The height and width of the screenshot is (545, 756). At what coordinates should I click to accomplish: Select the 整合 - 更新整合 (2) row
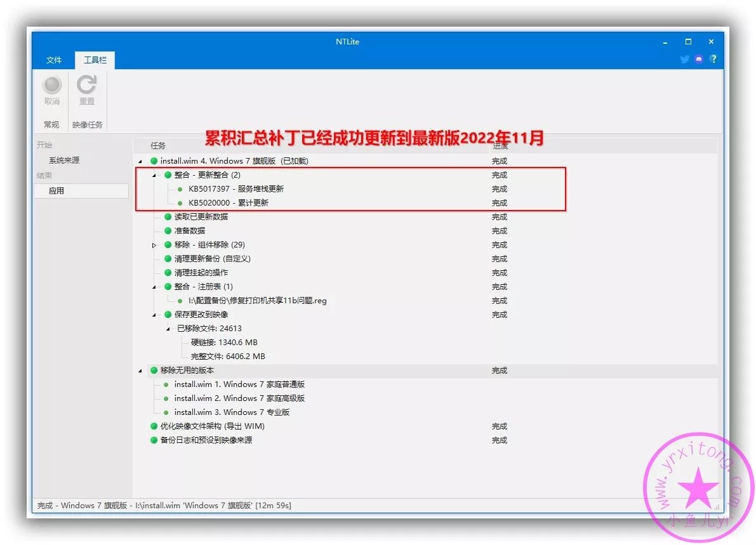pos(208,175)
